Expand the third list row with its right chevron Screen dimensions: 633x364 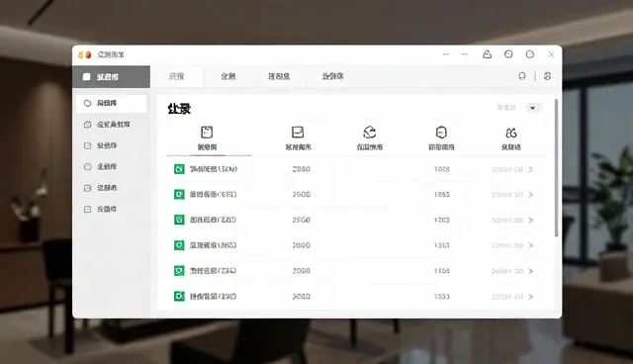point(531,221)
